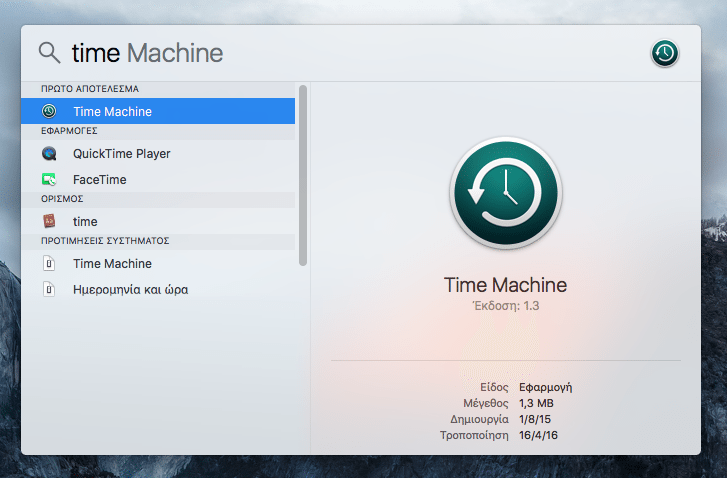
Task: Click the 1,3 MB size value
Action: [x=536, y=403]
